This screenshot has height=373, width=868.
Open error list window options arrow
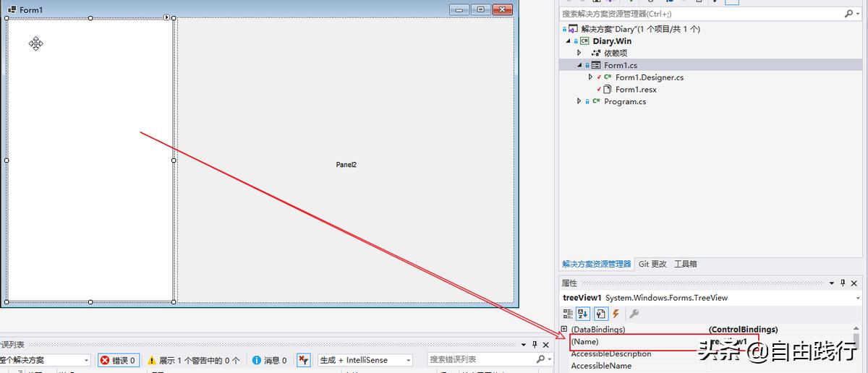(524, 345)
